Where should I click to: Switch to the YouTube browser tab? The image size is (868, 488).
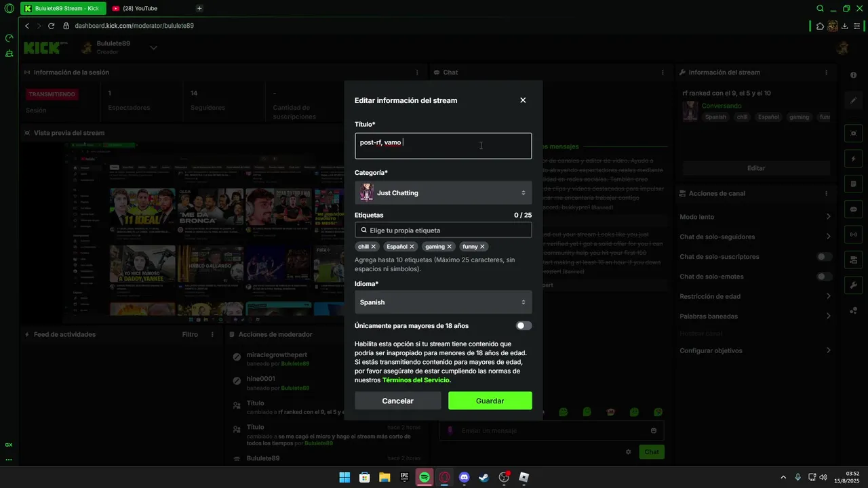point(140,8)
